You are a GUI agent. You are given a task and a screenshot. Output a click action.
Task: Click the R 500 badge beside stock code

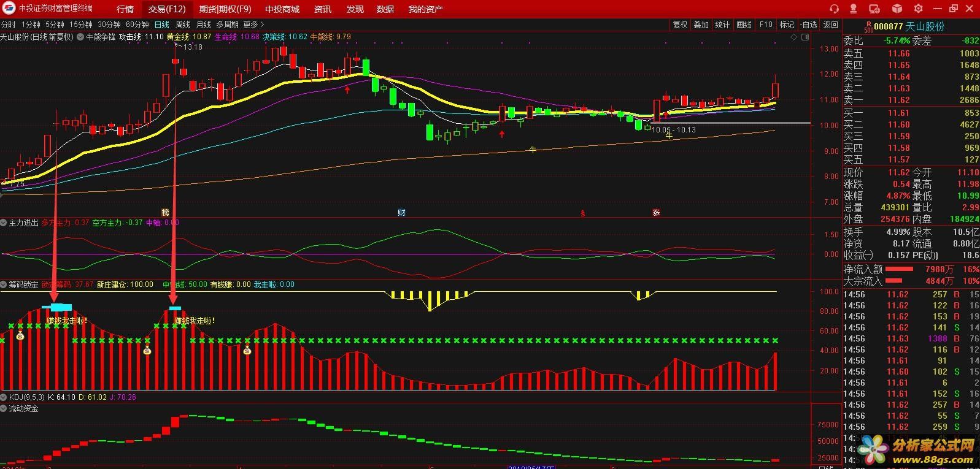[x=868, y=26]
